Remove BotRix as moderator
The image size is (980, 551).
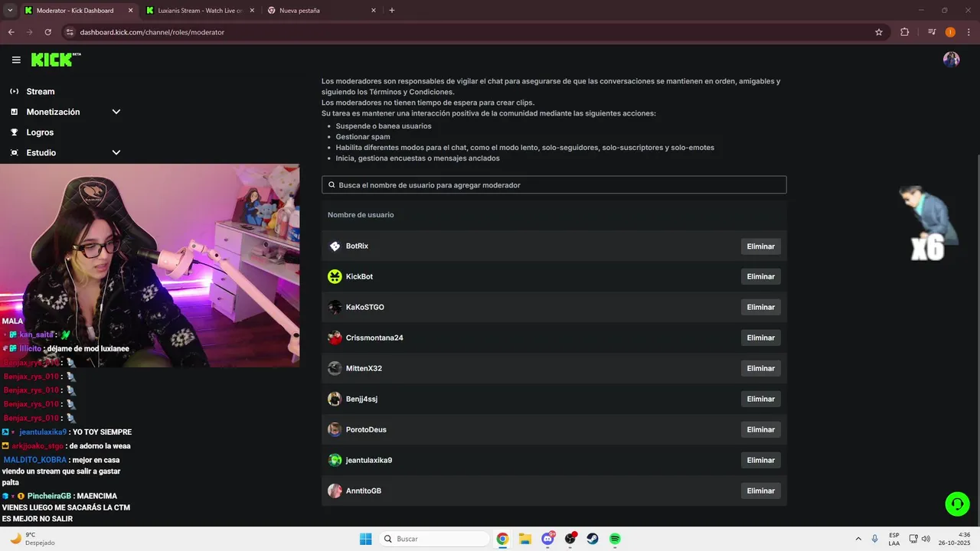tap(760, 246)
